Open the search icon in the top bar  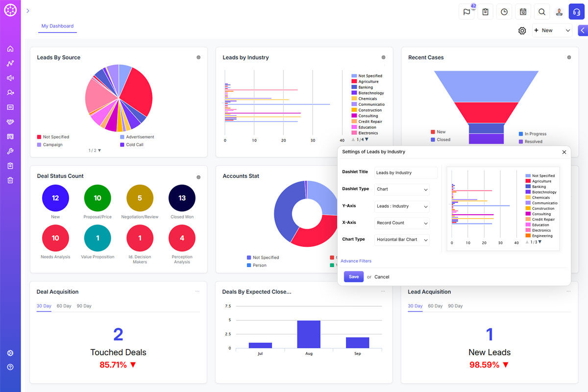541,11
